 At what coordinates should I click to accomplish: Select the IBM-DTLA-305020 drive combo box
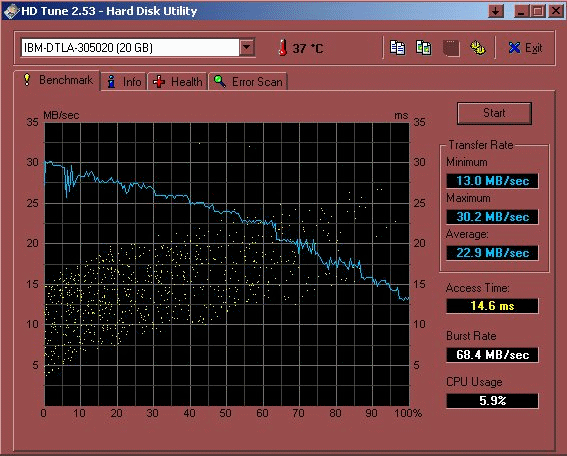[x=138, y=47]
